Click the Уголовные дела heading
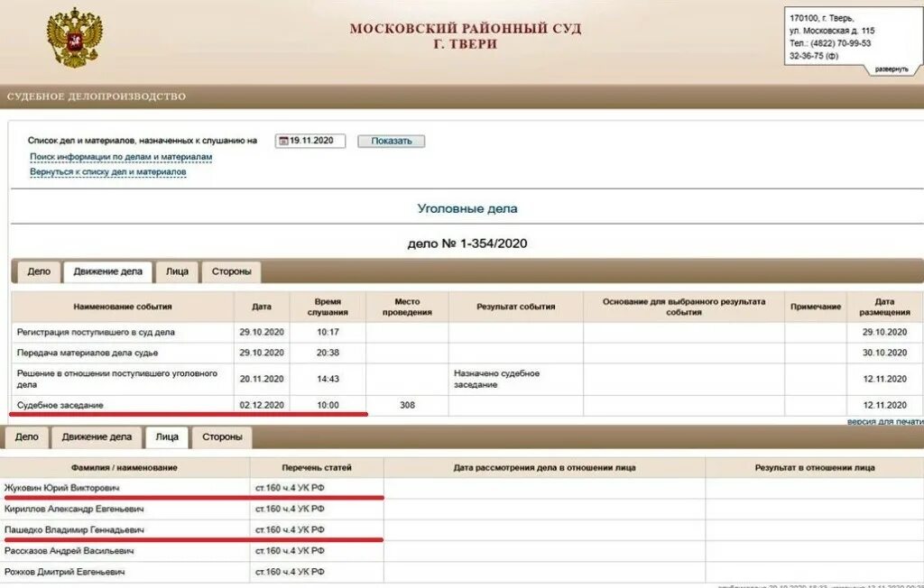924x588 pixels. (467, 208)
